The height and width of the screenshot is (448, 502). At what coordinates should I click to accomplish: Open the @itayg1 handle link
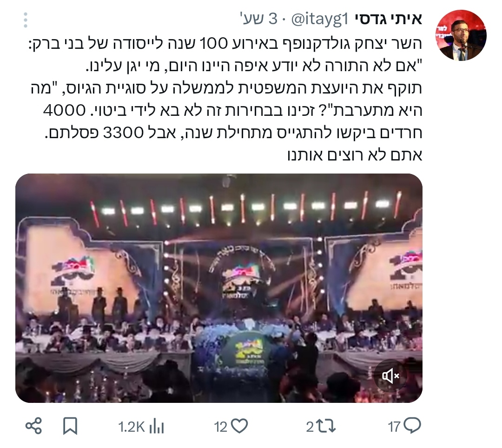point(319,20)
